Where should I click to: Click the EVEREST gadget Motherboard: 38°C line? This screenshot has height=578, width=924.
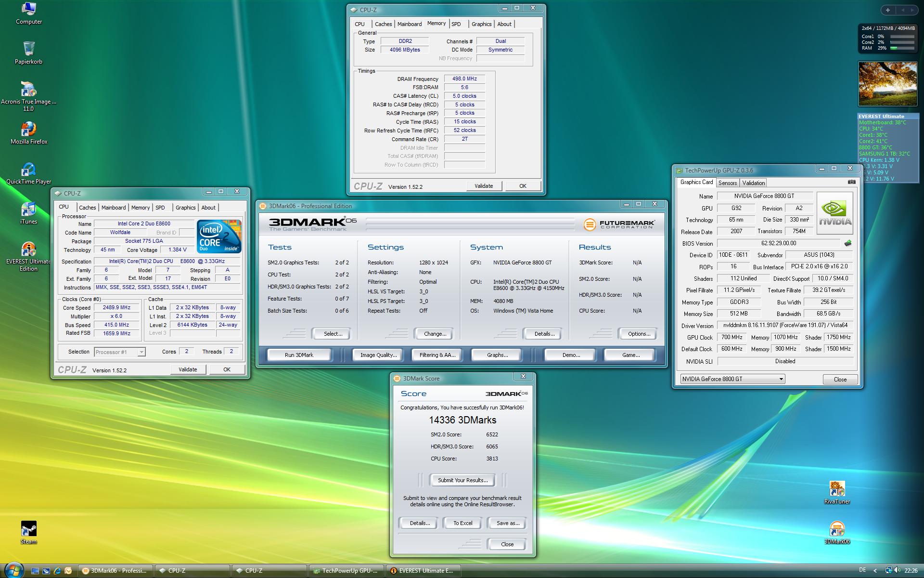point(883,122)
